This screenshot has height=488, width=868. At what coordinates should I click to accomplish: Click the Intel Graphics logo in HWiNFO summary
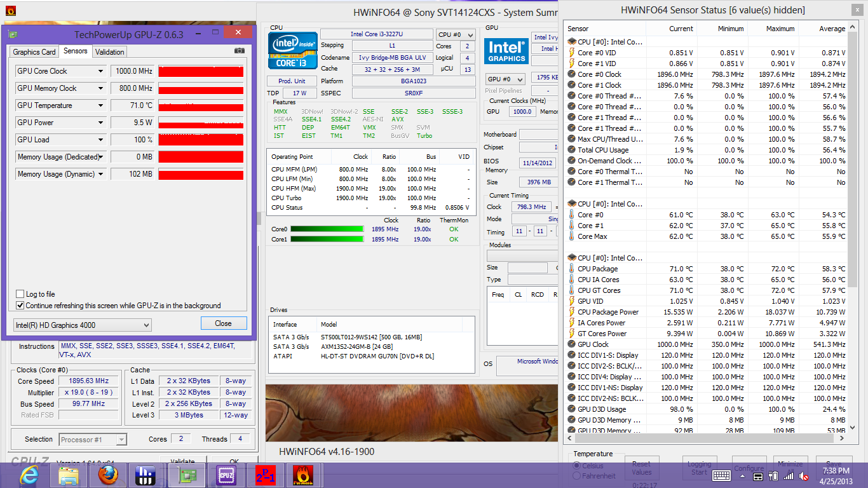tap(505, 53)
